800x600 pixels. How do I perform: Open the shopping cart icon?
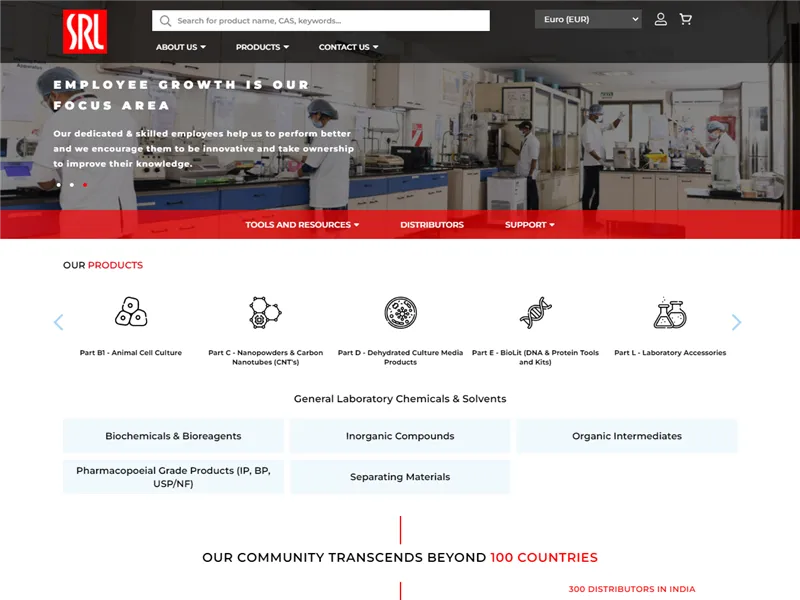686,19
